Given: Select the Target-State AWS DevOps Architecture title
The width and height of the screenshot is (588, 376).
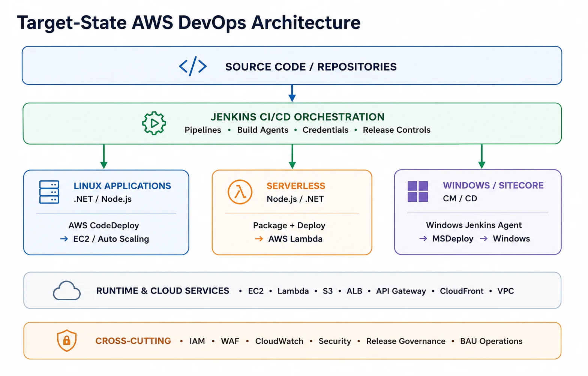Looking at the screenshot, I should [189, 22].
